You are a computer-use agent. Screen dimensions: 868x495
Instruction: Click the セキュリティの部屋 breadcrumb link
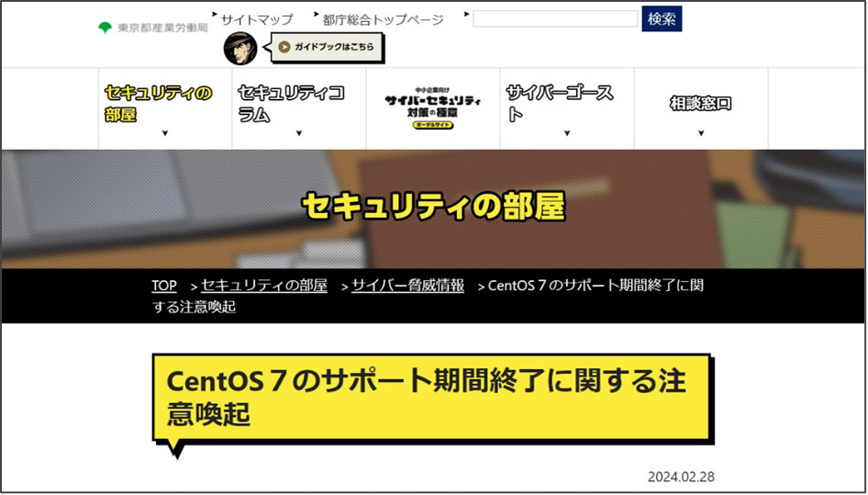(264, 286)
